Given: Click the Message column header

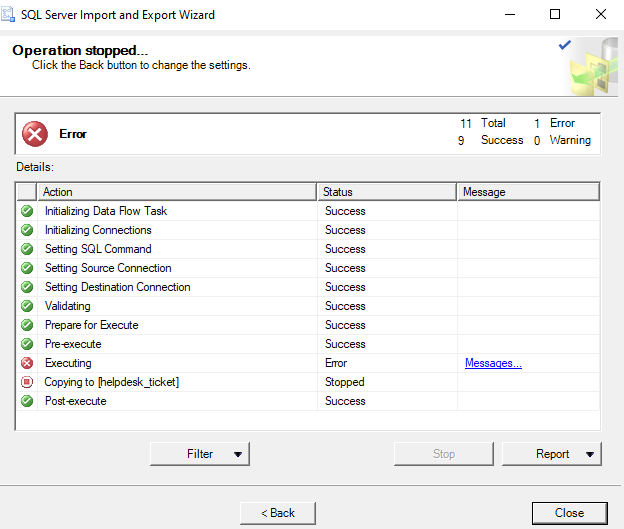Looking at the screenshot, I should pyautogui.click(x=528, y=192).
